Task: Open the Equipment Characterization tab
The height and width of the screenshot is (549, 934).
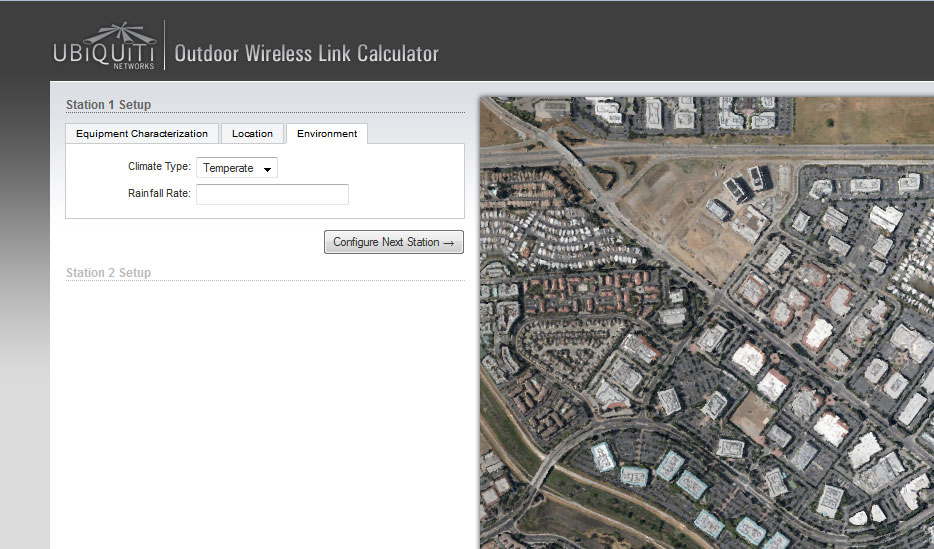Action: pyautogui.click(x=142, y=134)
